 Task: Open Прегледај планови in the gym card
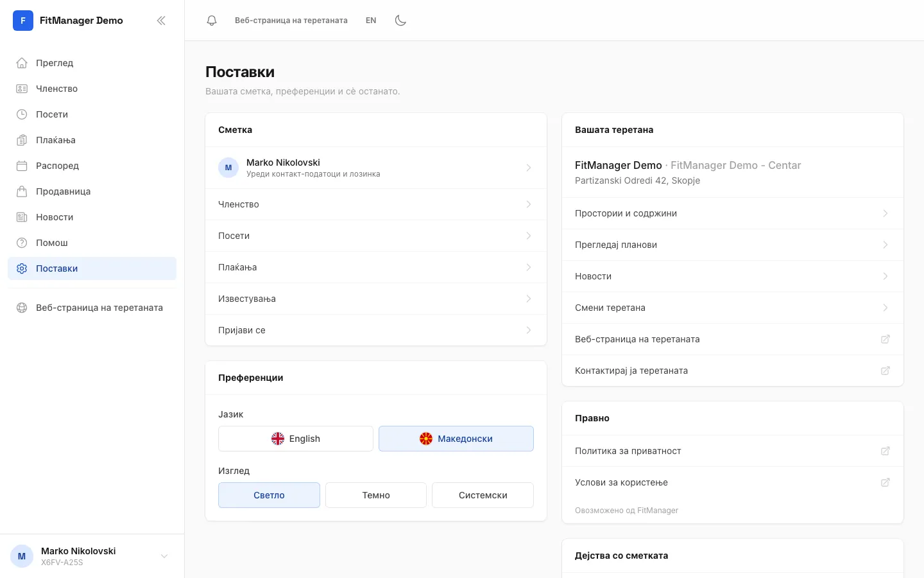733,245
